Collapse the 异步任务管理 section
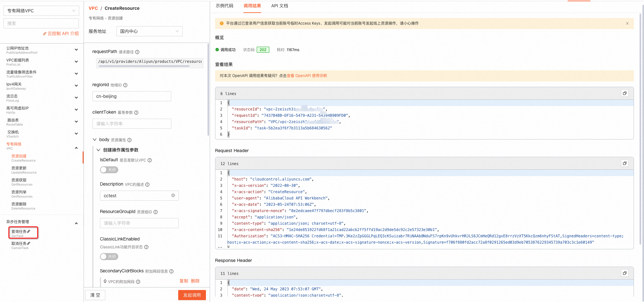 click(76, 223)
